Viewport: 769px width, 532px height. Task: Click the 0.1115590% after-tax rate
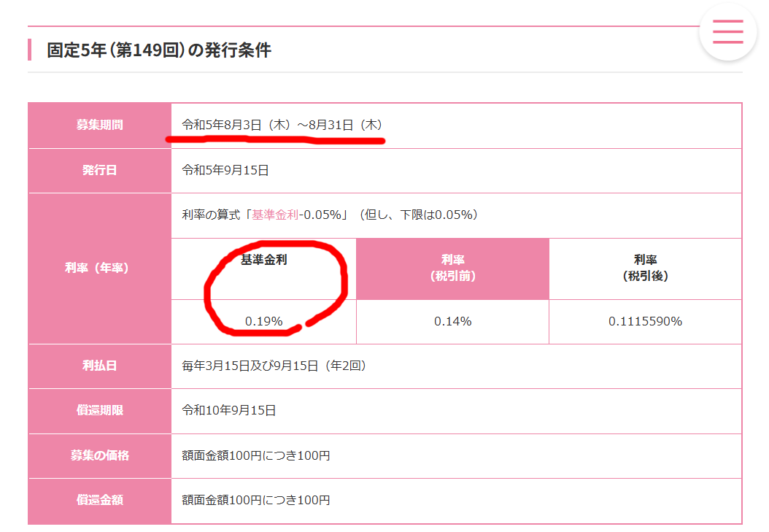click(646, 322)
